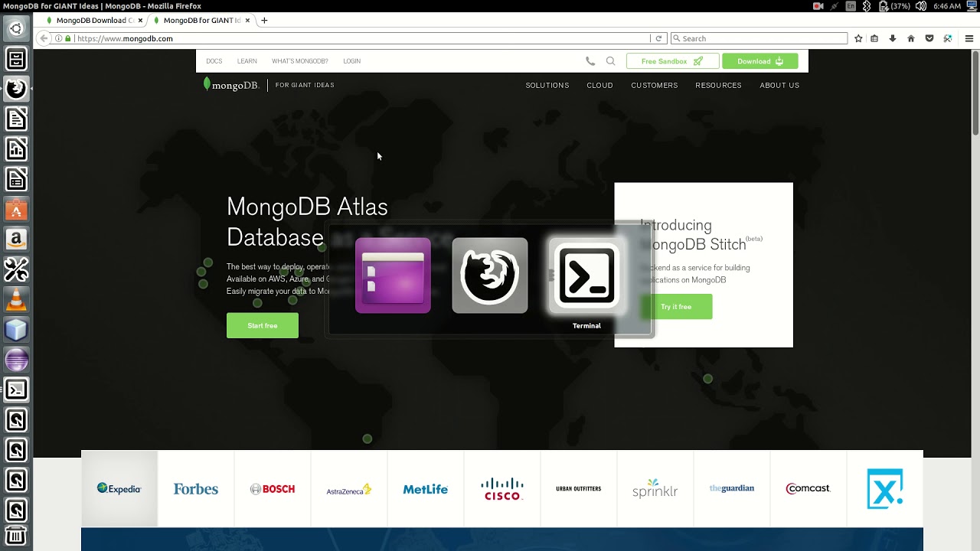Click the phone icon on MongoDB header
Image resolution: width=980 pixels, height=551 pixels.
(590, 61)
